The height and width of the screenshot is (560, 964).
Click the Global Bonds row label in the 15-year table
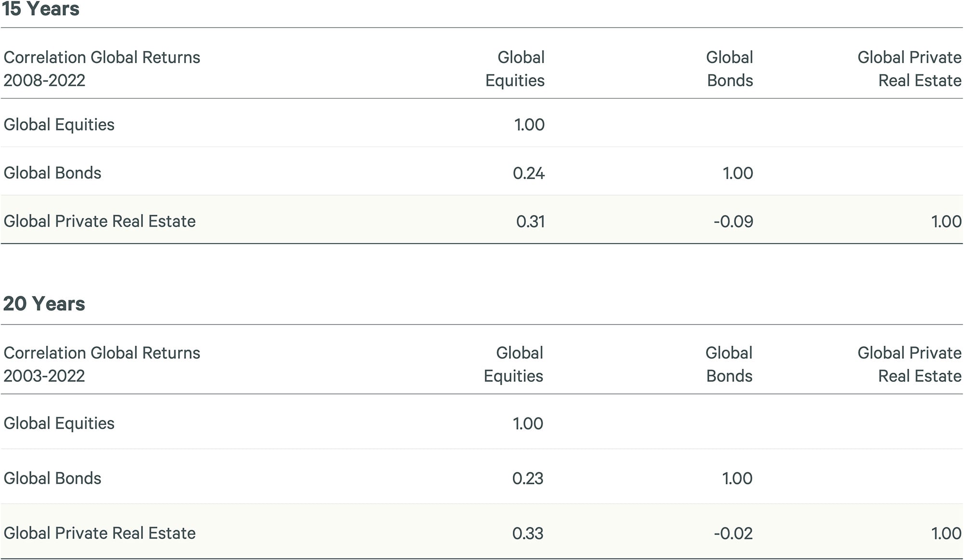click(x=52, y=173)
